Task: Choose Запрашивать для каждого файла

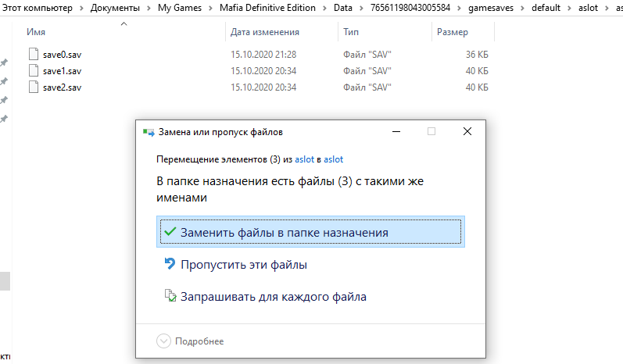Action: [274, 297]
